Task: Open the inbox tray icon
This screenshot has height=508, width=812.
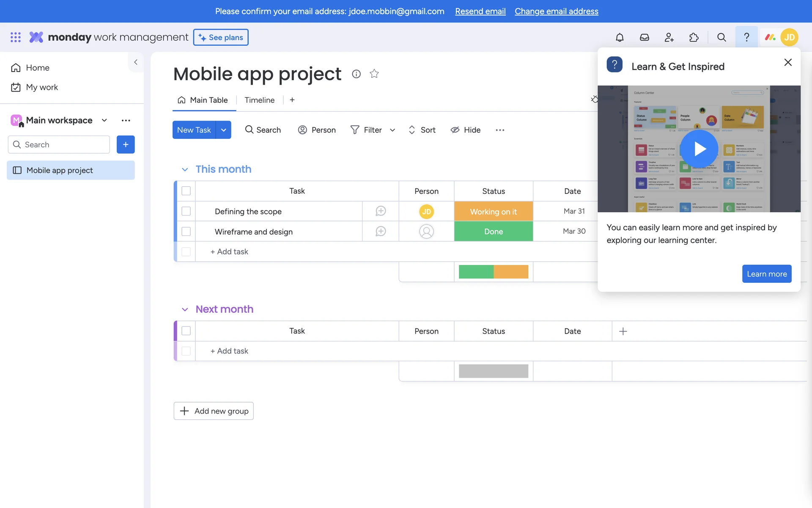Action: [x=644, y=37]
